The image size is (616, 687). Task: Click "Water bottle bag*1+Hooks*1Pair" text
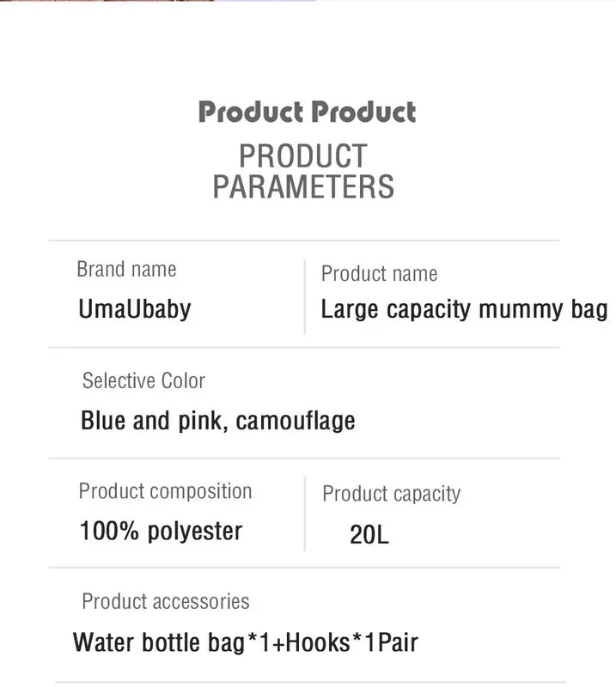pos(246,642)
